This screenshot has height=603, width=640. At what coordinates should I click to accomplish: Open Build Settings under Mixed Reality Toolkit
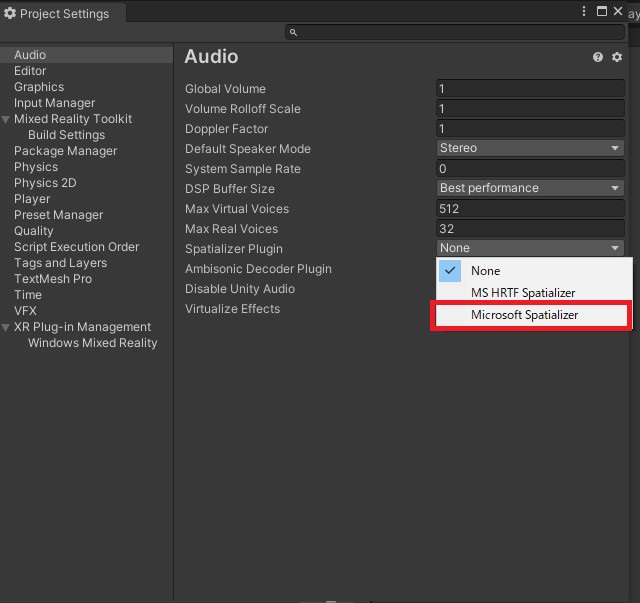point(67,135)
